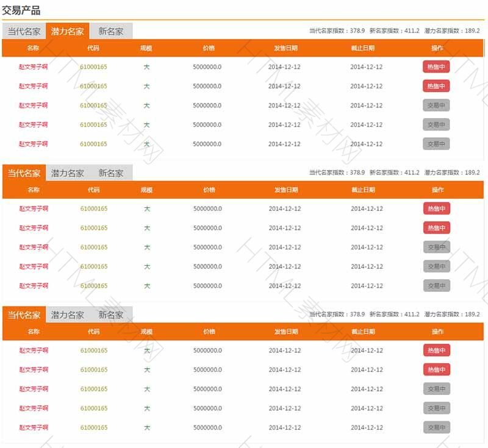Click first 热售中 button in top table
488x448 pixels.
tap(436, 67)
